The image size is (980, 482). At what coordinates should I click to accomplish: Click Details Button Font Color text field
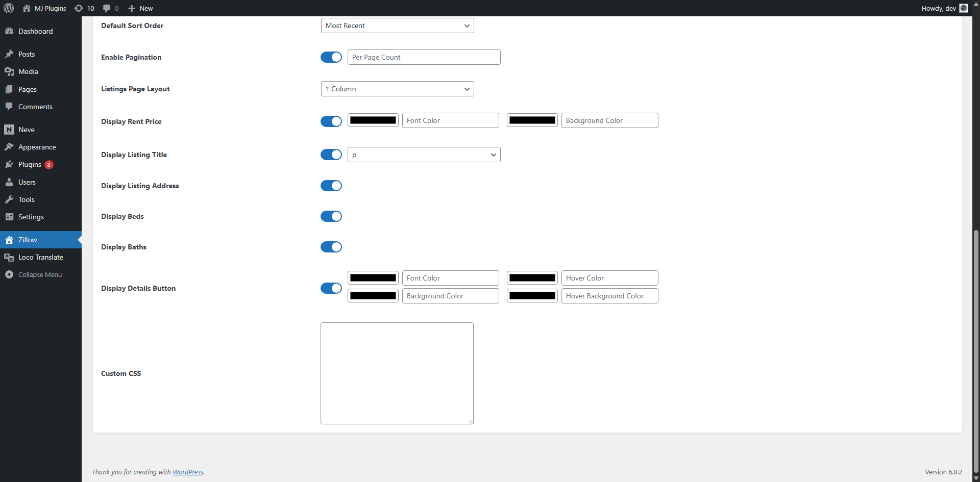[451, 278]
